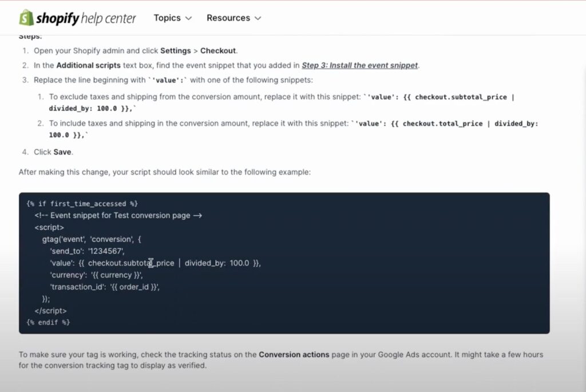Expand the chevron beside Resources
Screen dimensions: 586x392
pyautogui.click(x=258, y=18)
